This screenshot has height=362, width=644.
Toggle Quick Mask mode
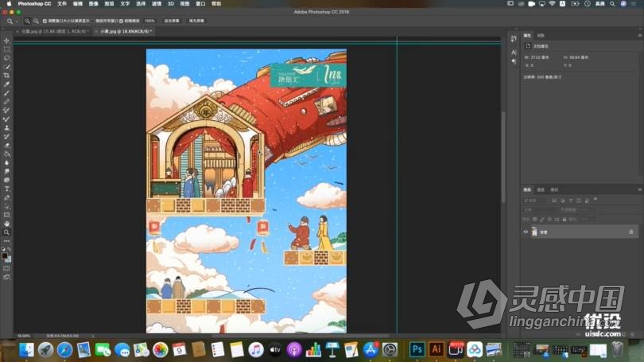pos(6,268)
